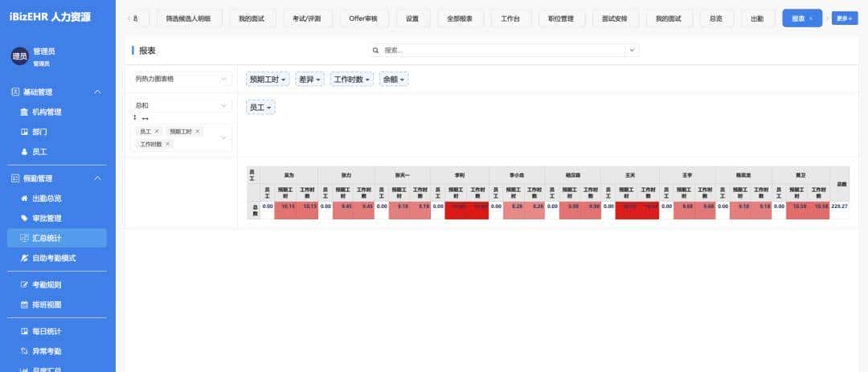This screenshot has width=868, height=372.
Task: Open the 列热力图表格 renderer dropdown
Action: click(x=182, y=80)
